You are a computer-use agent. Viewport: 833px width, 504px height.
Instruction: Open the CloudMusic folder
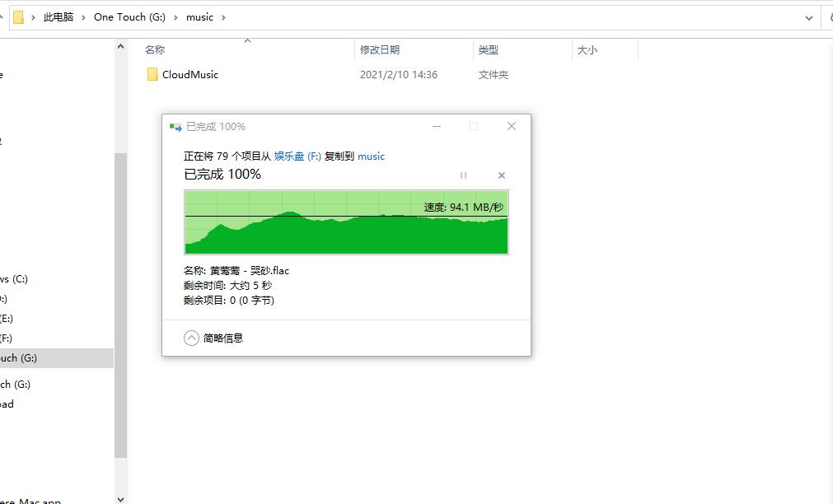(191, 74)
